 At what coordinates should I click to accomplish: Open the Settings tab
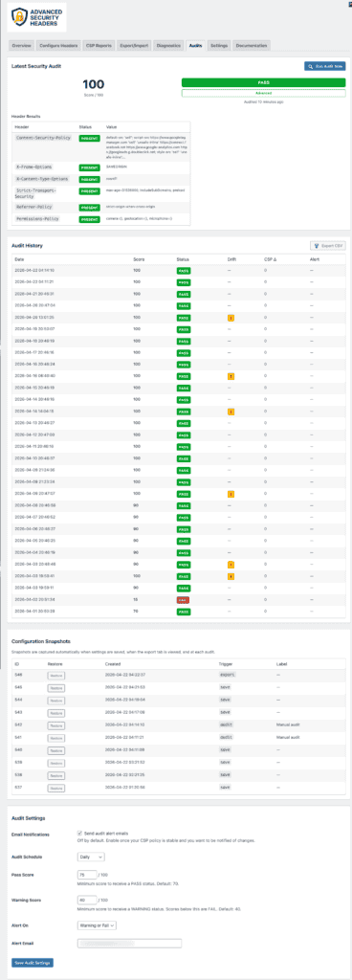[x=219, y=46]
